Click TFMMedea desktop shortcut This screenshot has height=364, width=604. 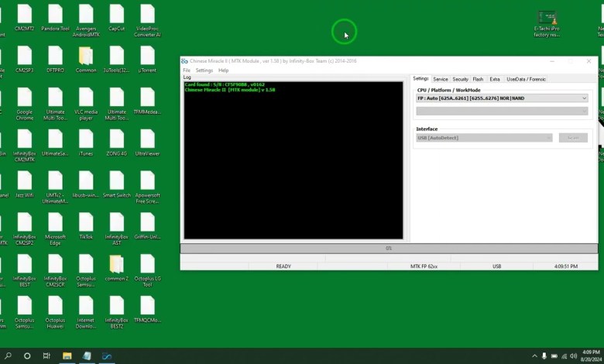148,101
